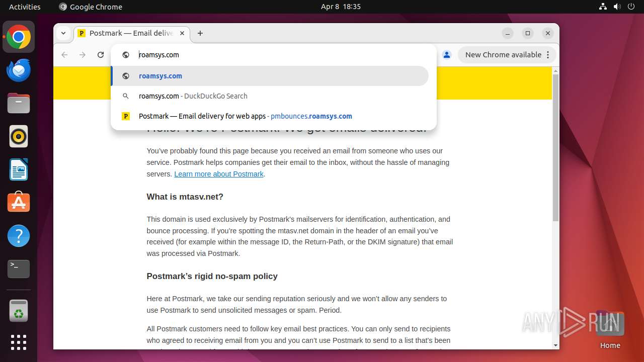
Task: Expand the tab search dropdown
Action: click(63, 33)
